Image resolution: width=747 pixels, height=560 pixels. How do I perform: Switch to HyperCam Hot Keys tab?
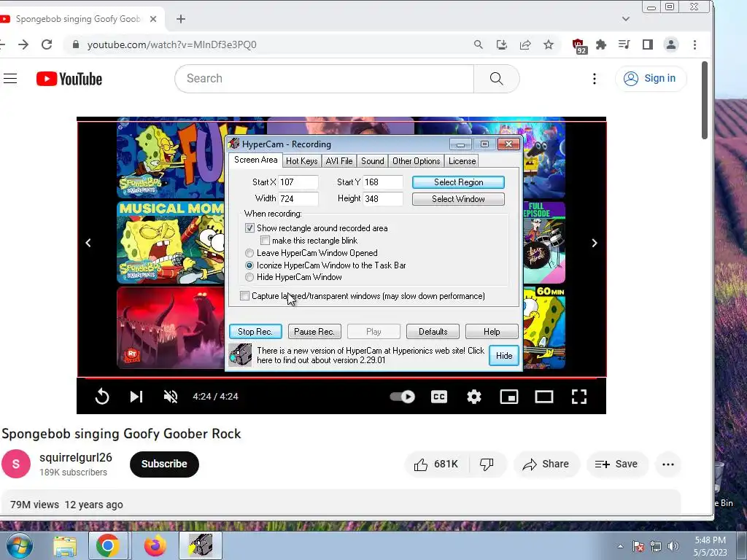[301, 161]
